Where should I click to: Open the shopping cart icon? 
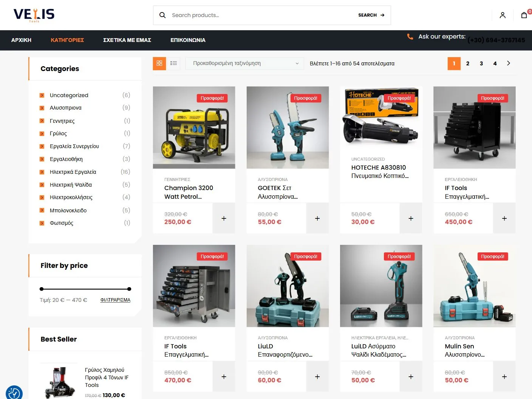[524, 15]
